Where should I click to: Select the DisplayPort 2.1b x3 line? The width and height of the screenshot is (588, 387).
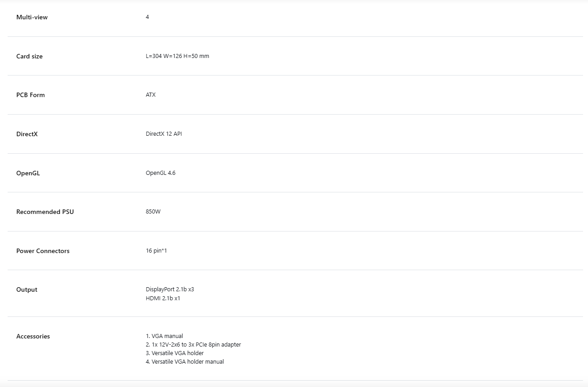coord(170,289)
